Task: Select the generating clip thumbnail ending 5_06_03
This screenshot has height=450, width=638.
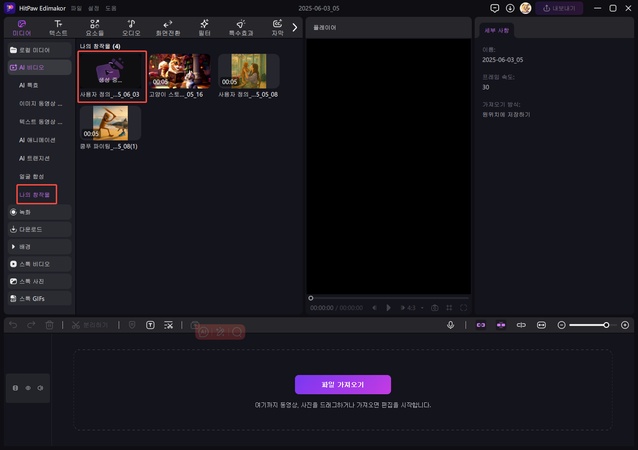Action: point(112,71)
